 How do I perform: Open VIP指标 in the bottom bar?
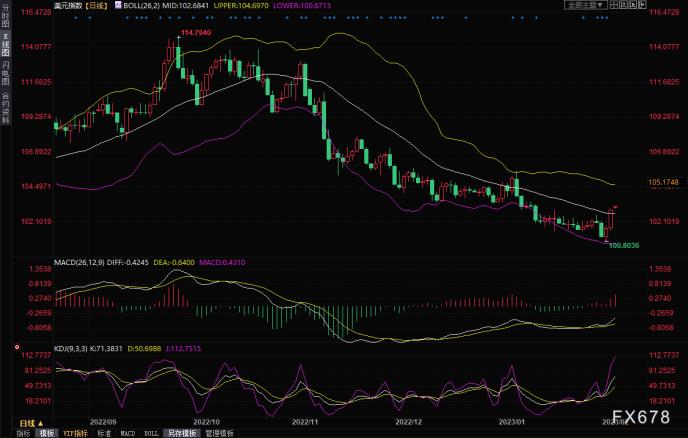[76, 433]
